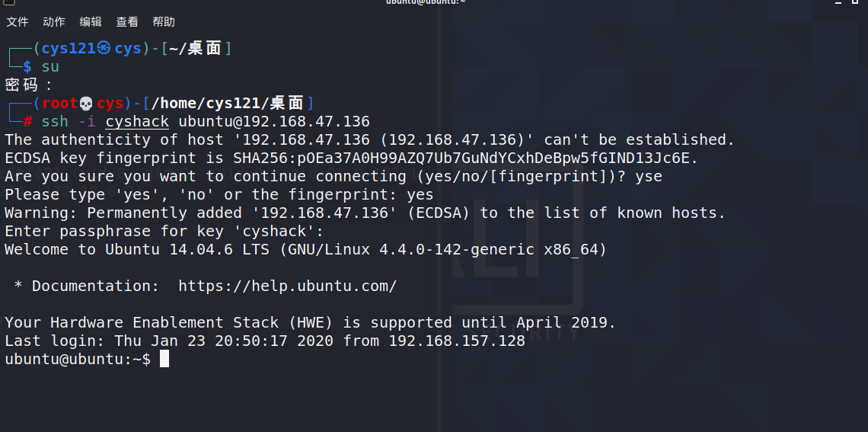
Task: Click the Kali symbol in cys121 prompt
Action: point(104,49)
